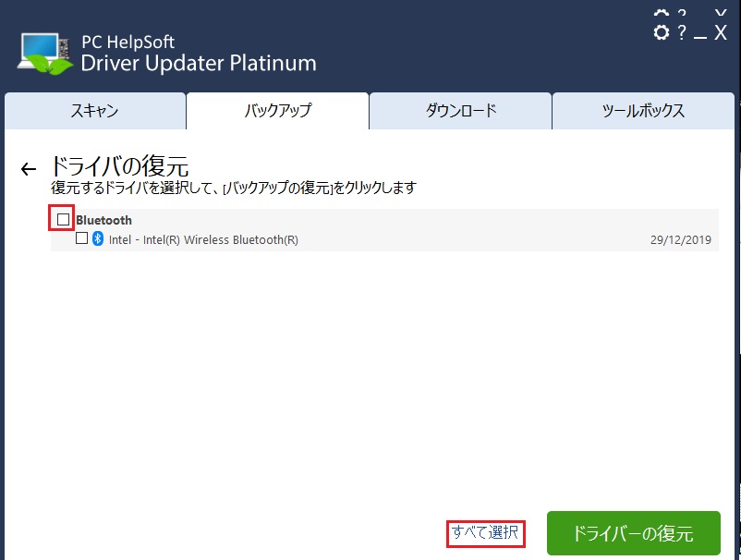
Task: Go back using the left arrow
Action: click(x=29, y=169)
